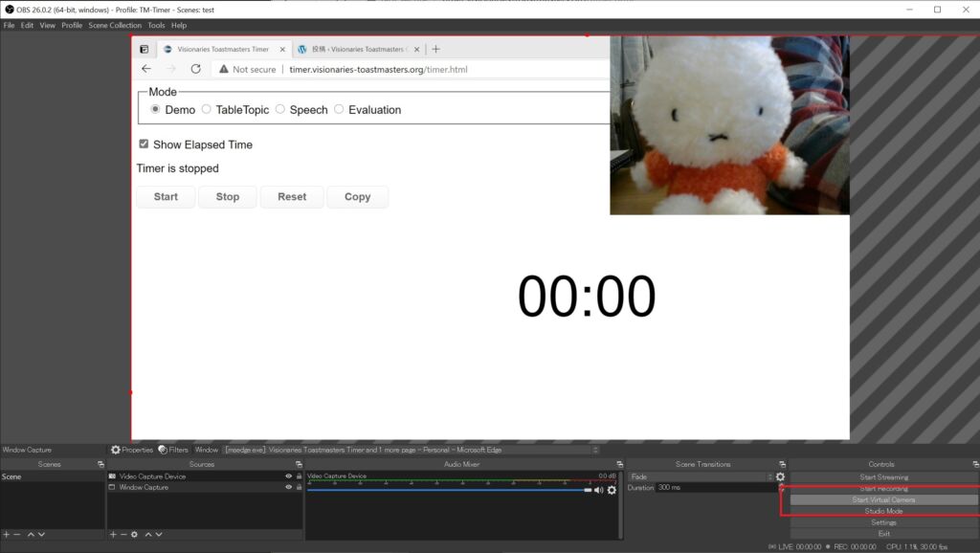Click the timer Stop button
The image size is (980, 553).
(228, 197)
